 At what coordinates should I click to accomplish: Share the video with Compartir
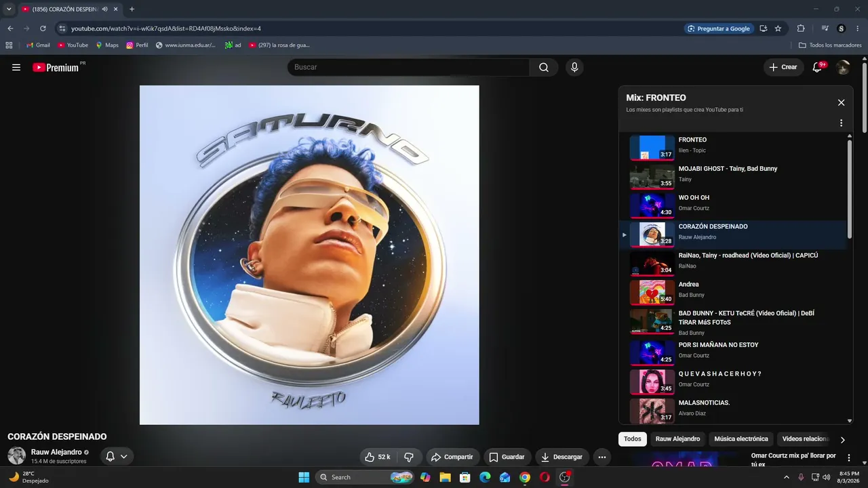452,457
